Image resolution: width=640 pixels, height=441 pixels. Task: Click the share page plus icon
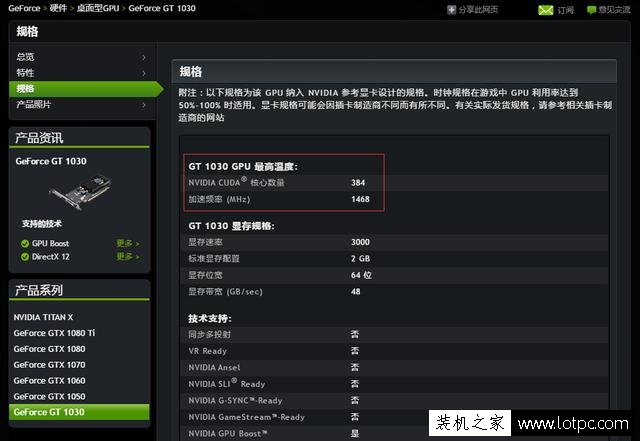click(451, 10)
